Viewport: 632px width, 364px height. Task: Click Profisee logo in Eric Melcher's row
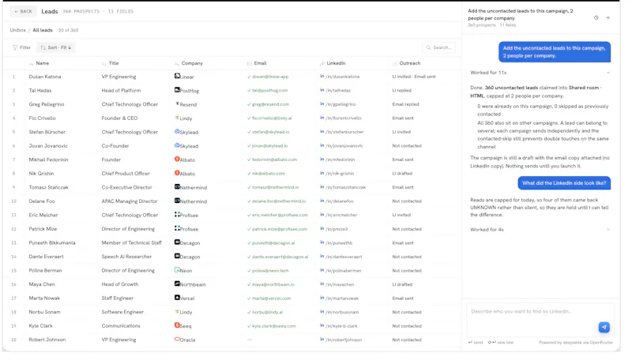click(177, 215)
